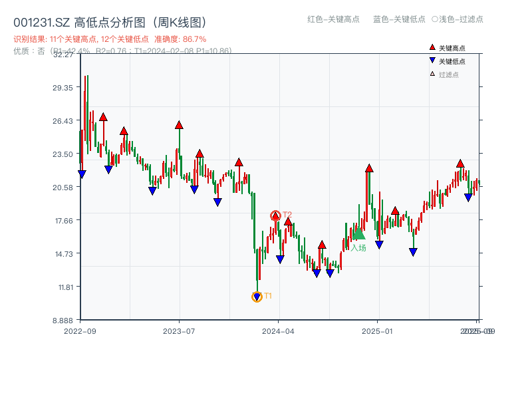The image size is (532, 399).
Task: Click the hollow 过滤点 triangle icon in legend
Action: tap(432, 72)
